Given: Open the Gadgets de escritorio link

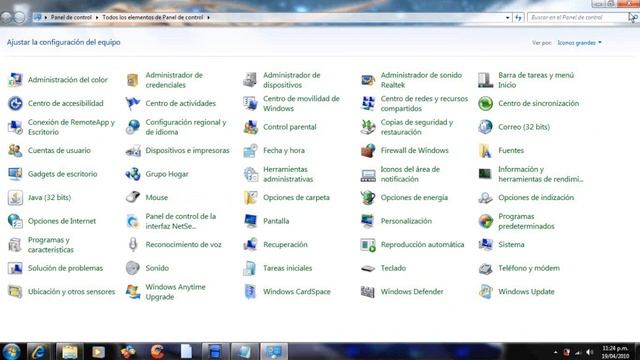Looking at the screenshot, I should coord(62,174).
